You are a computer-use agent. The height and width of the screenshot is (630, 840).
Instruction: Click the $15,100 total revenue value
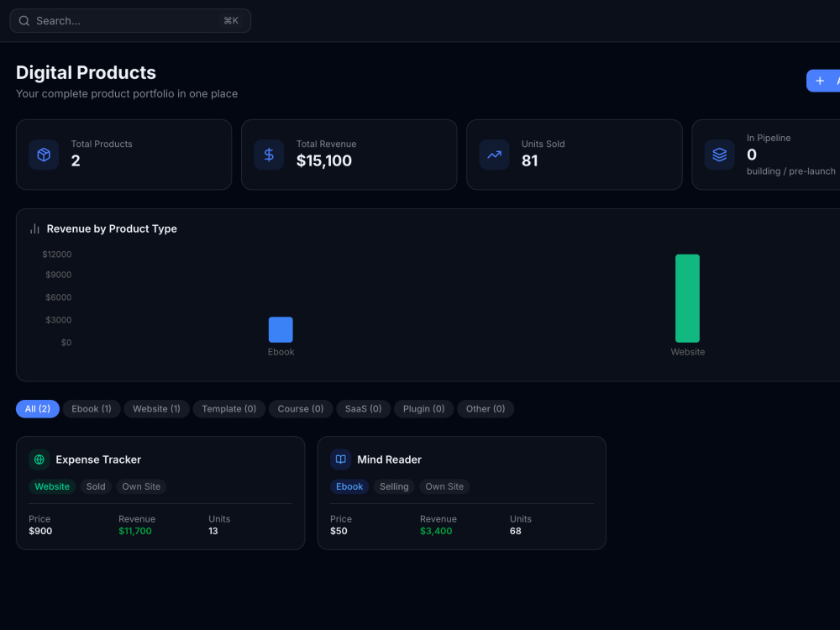click(324, 160)
